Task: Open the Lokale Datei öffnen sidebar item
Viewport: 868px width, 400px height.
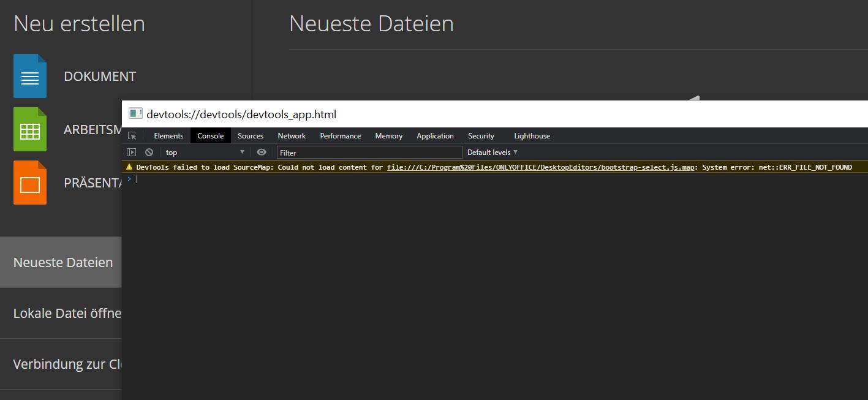Action: [61, 313]
